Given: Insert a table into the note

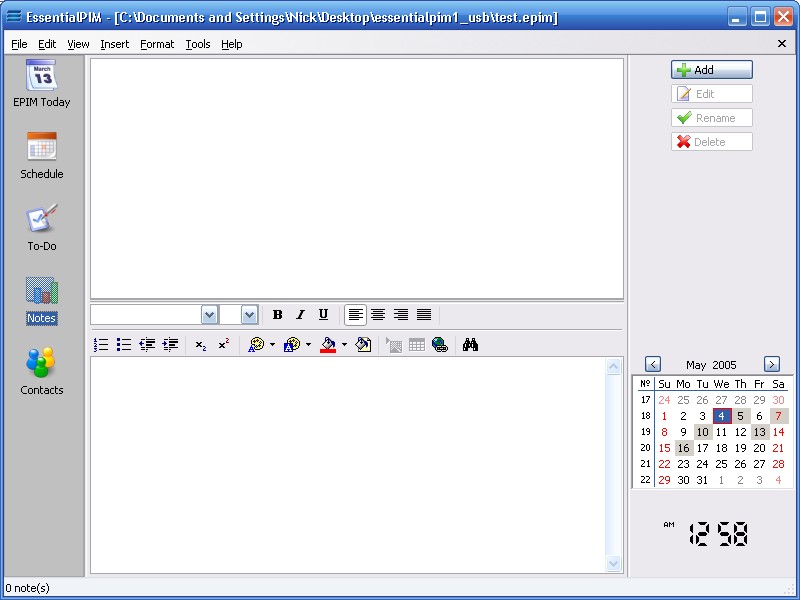Looking at the screenshot, I should [417, 345].
